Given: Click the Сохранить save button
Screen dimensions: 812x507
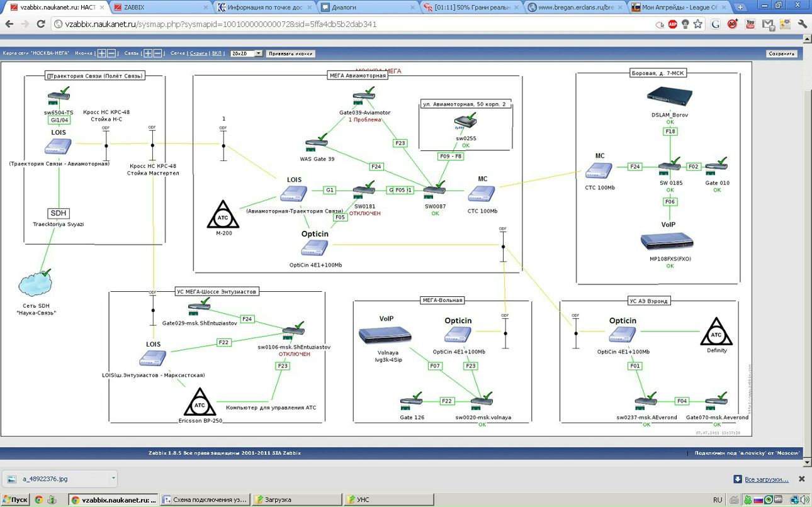Looking at the screenshot, I should click(x=781, y=53).
